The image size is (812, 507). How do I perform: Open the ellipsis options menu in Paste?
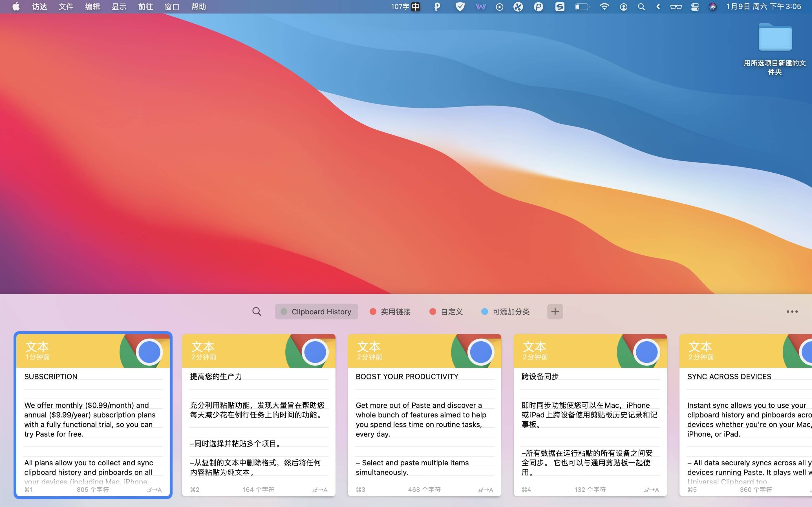[793, 312]
